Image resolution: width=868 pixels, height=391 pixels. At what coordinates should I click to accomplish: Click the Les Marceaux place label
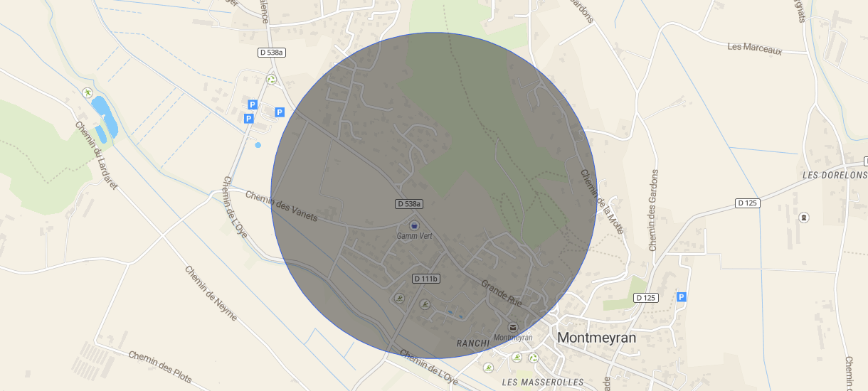pyautogui.click(x=755, y=48)
